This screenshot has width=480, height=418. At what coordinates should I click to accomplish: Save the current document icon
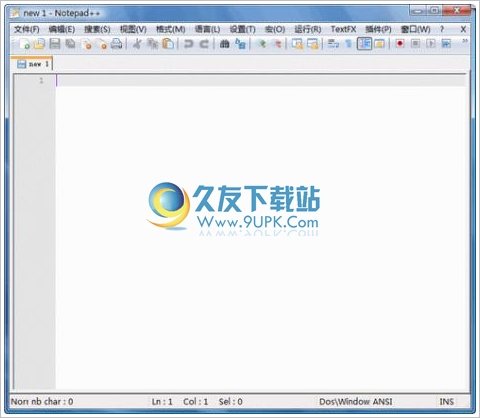point(55,44)
